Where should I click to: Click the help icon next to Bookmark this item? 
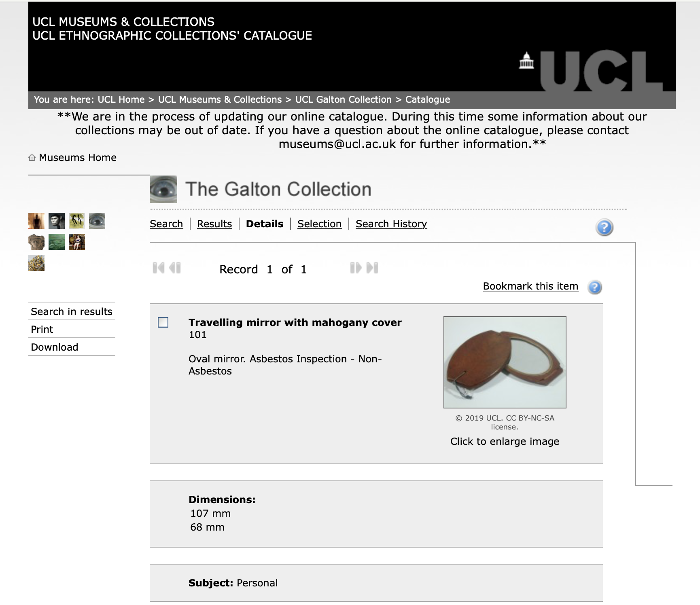pyautogui.click(x=594, y=287)
